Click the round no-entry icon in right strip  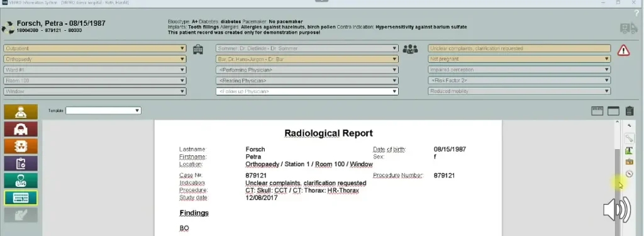pos(629,174)
